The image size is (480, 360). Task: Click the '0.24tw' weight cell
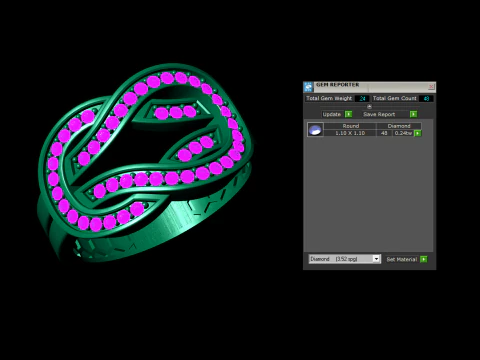click(403, 133)
